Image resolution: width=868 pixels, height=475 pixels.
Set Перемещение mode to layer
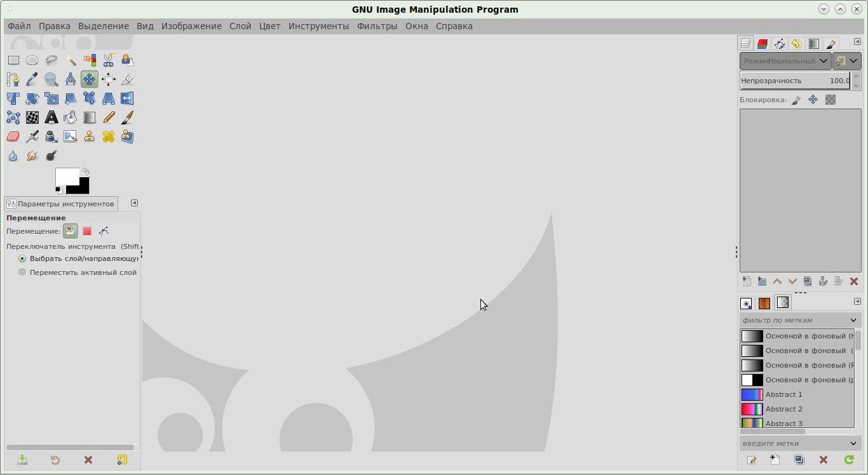coord(71,231)
